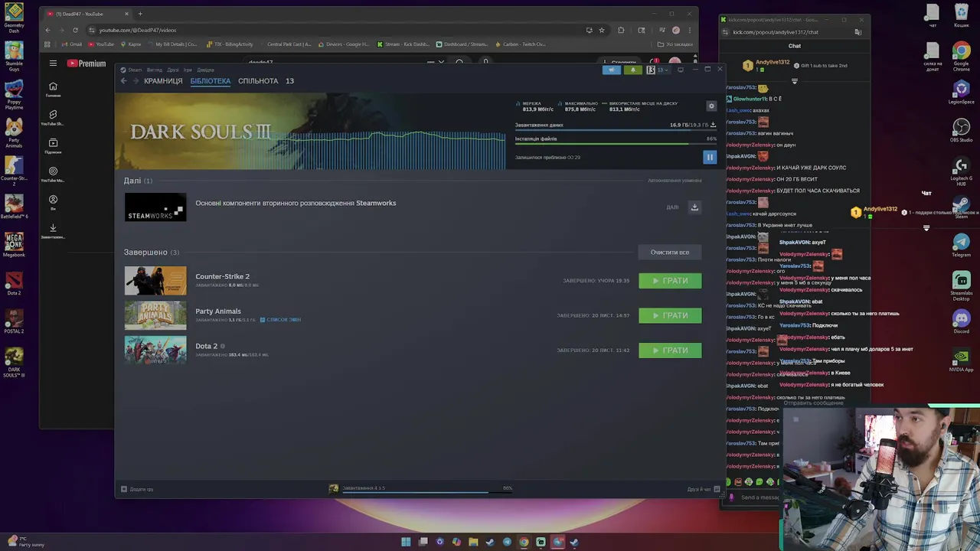
Task: Click the YouTube Premium logo
Action: pos(87,64)
